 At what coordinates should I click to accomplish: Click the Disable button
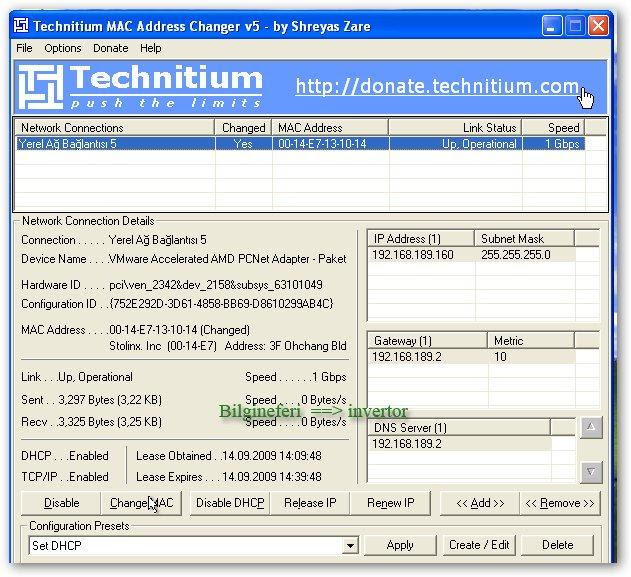coord(61,503)
